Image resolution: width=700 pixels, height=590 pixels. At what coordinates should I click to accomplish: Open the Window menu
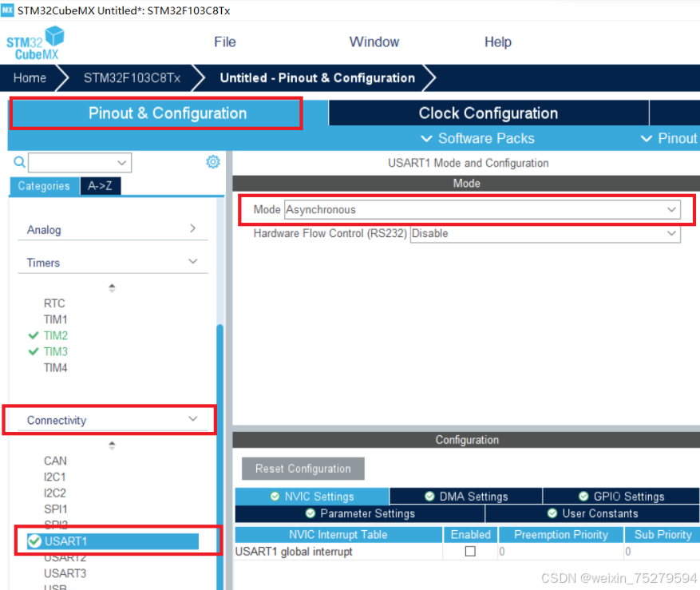(x=374, y=42)
